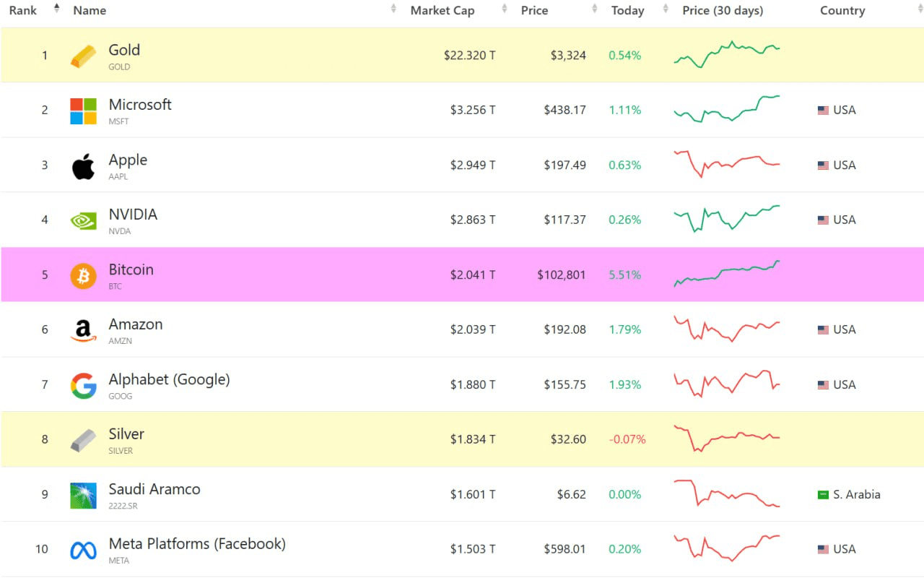This screenshot has width=924, height=578.
Task: Click Gold market cap $22.320 T
Action: 469,56
